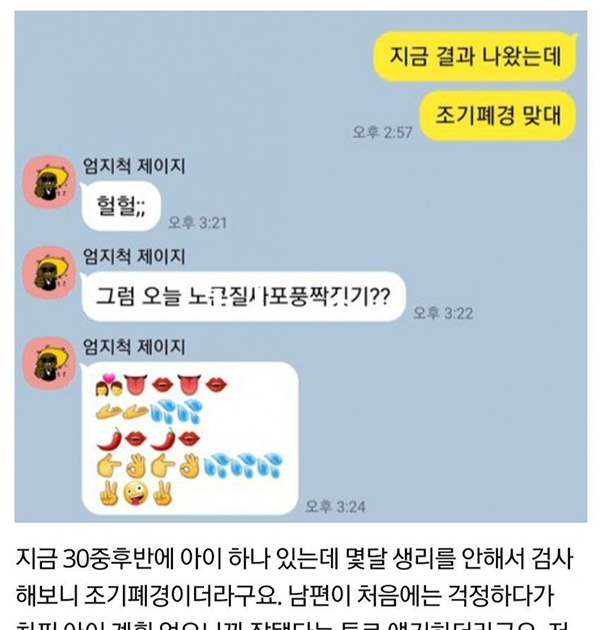Click the first red chili pepper emoji

[x=109, y=439]
